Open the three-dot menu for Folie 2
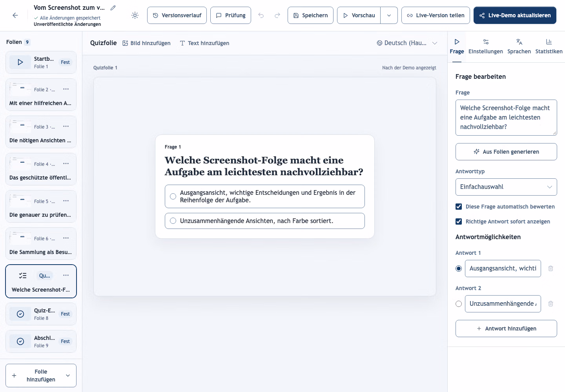565x392 pixels. click(66, 89)
